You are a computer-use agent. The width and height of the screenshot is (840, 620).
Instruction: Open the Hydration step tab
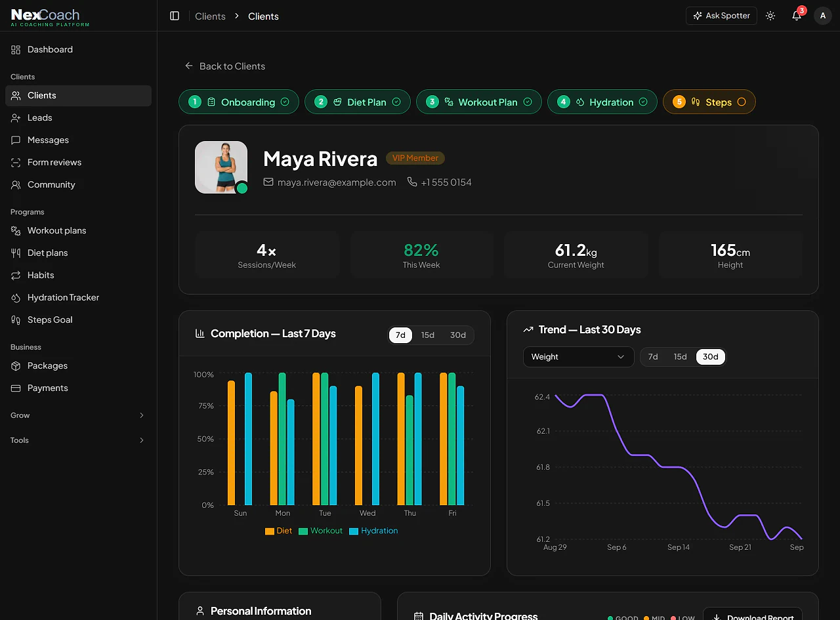pyautogui.click(x=602, y=102)
